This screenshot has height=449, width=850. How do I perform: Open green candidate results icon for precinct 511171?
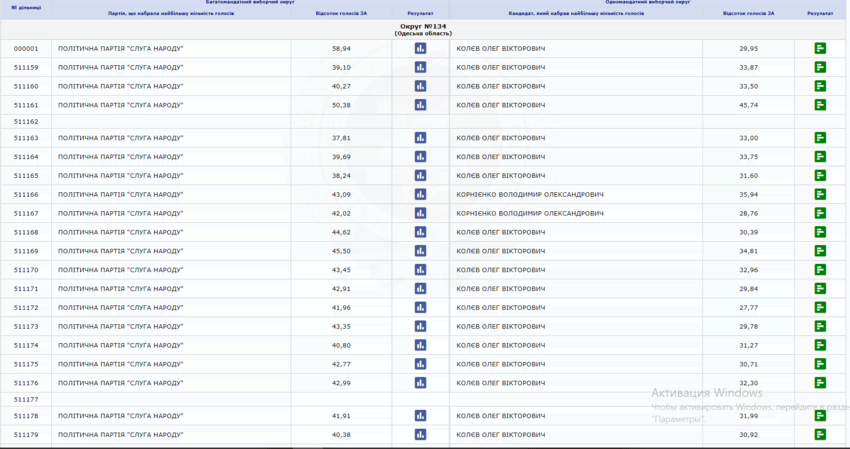point(820,288)
